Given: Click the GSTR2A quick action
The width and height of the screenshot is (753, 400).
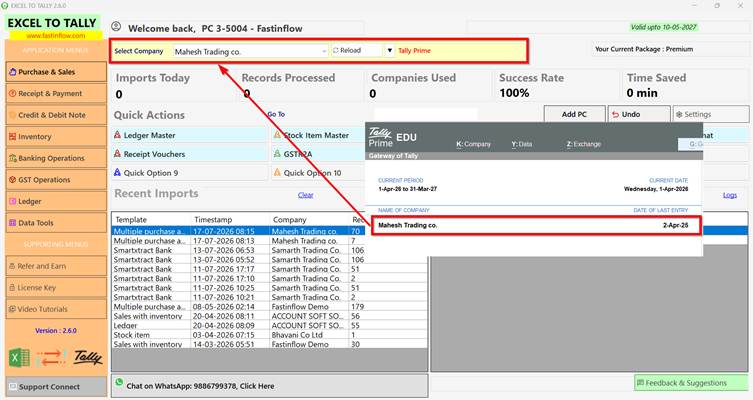Looking at the screenshot, I should pos(318,154).
